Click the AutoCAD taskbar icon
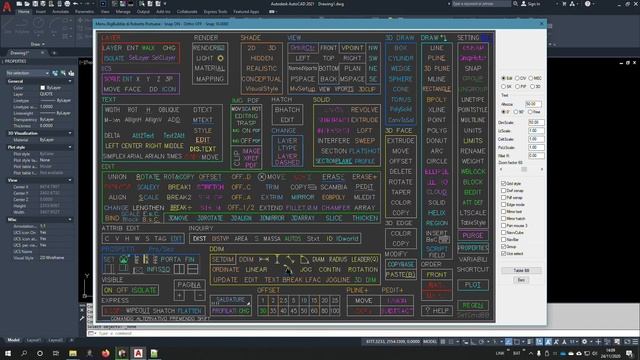Screen dimensions: 640x360 pyautogui.click(x=138, y=353)
